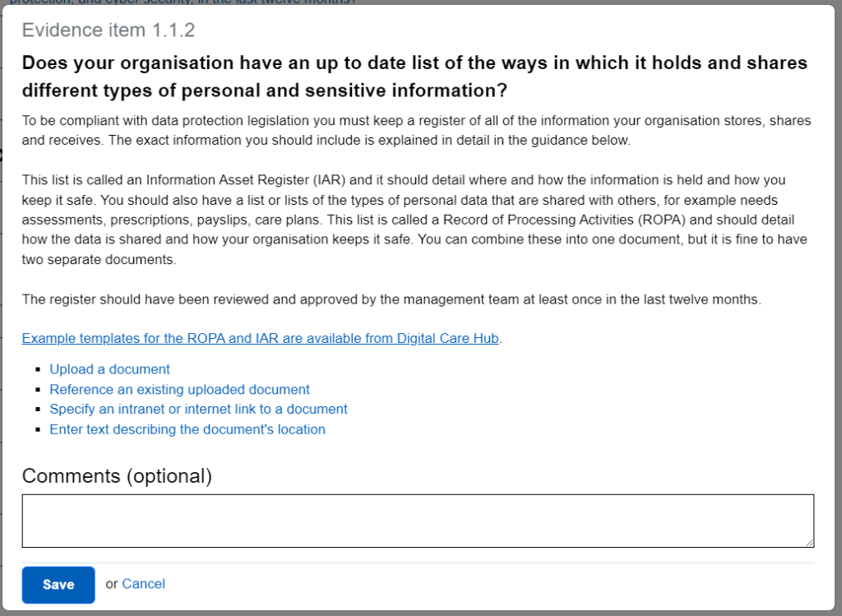Follow the Digital Care Hub templates link
The width and height of the screenshot is (842, 616).
point(260,338)
